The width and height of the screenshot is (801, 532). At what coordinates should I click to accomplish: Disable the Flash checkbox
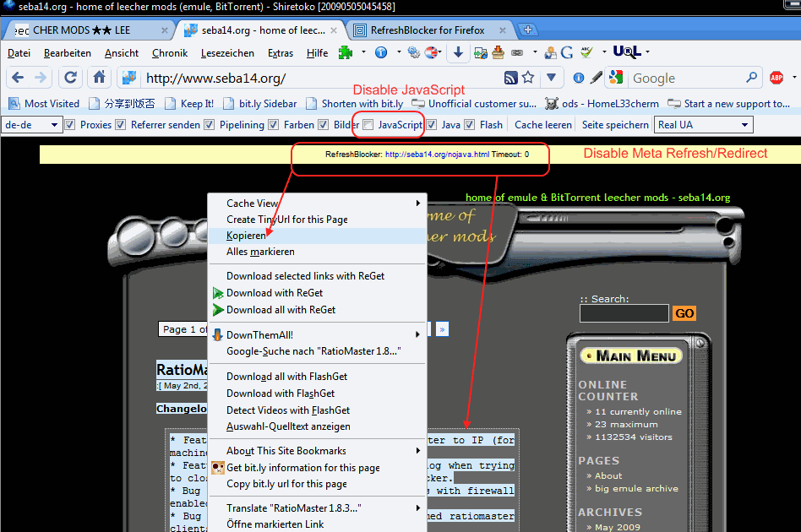(x=470, y=124)
